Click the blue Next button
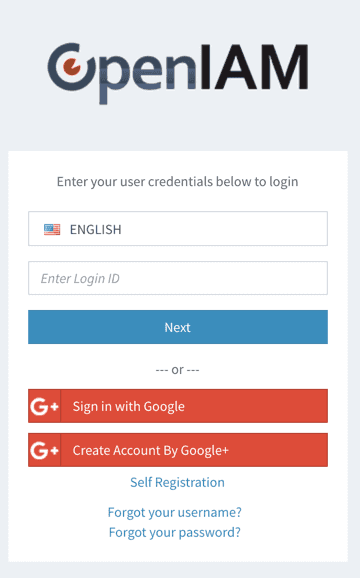 pyautogui.click(x=178, y=327)
